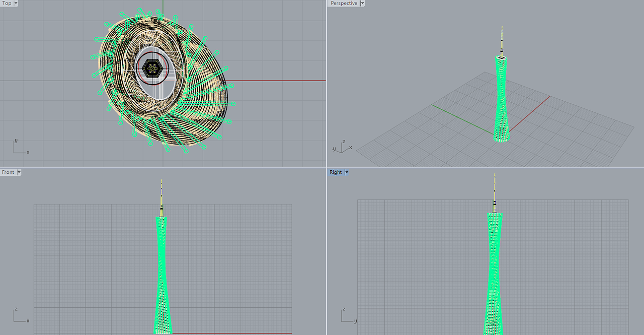
Task: Click the axis icon in Front viewport
Action: pyautogui.click(x=21, y=315)
